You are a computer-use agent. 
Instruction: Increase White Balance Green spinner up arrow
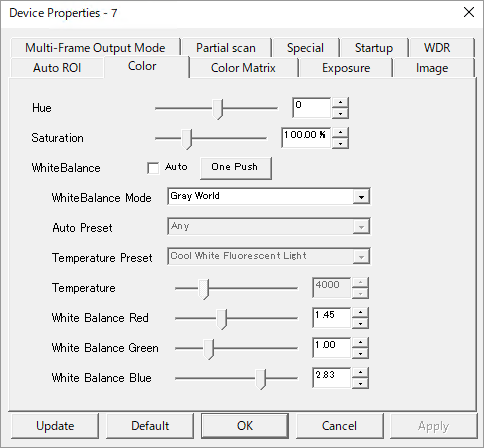pyautogui.click(x=360, y=343)
